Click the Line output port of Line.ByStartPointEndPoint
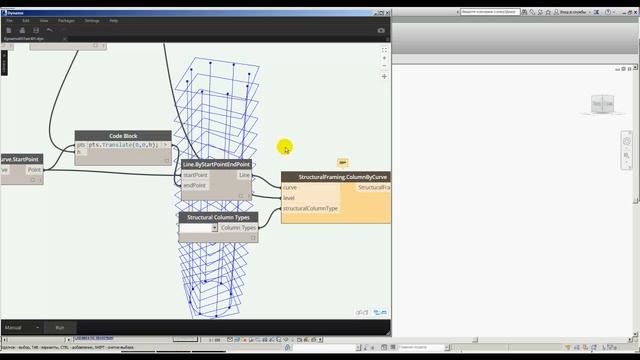This screenshot has height=360, width=640. (244, 175)
